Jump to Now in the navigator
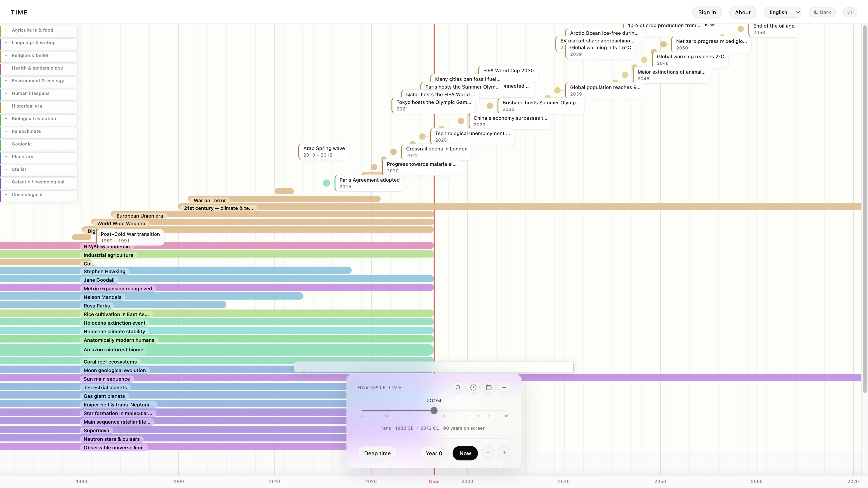The width and height of the screenshot is (868, 488). click(465, 453)
